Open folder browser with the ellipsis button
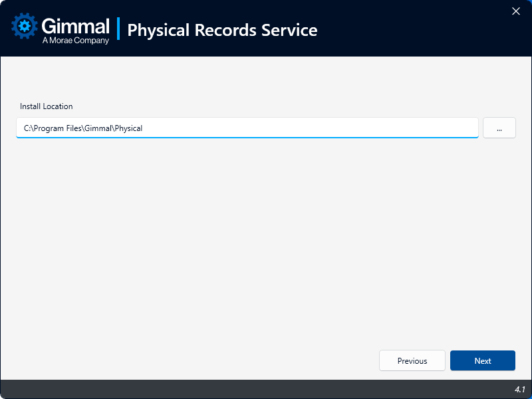This screenshot has width=532, height=399. click(499, 128)
